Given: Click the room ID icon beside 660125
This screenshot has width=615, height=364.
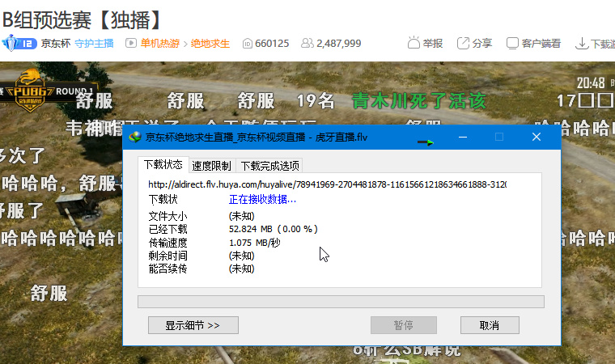Looking at the screenshot, I should 247,44.
